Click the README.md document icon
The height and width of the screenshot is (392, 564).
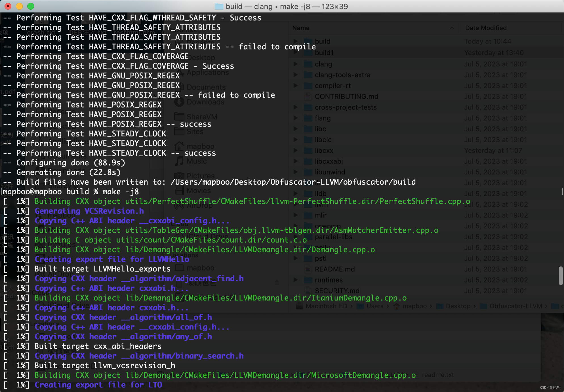[308, 269]
